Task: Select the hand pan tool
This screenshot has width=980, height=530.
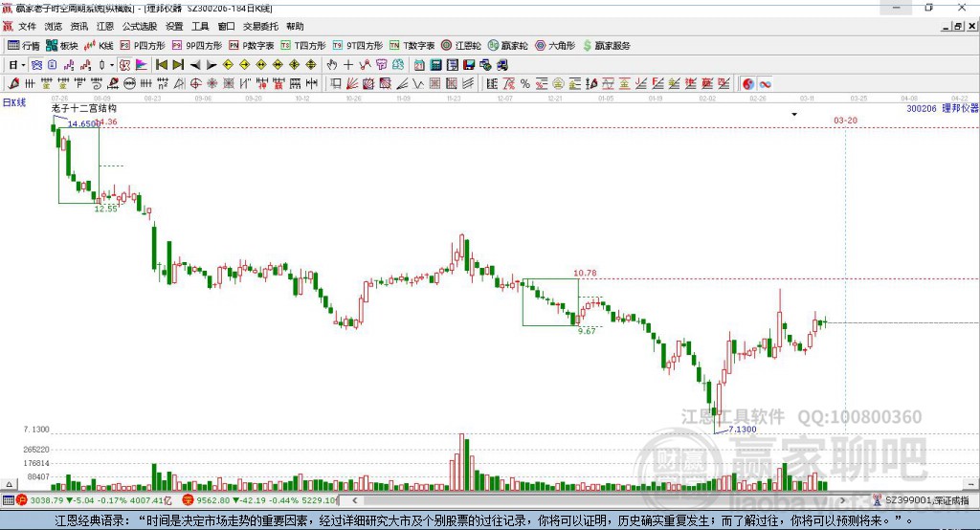Action: (332, 65)
